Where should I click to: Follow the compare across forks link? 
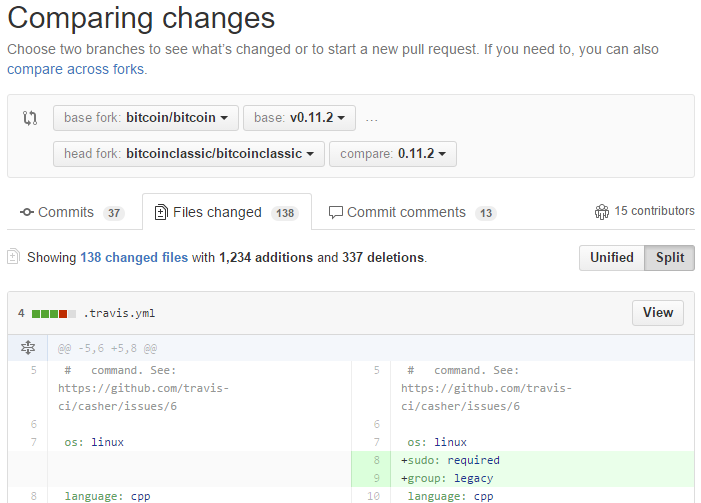click(x=76, y=70)
